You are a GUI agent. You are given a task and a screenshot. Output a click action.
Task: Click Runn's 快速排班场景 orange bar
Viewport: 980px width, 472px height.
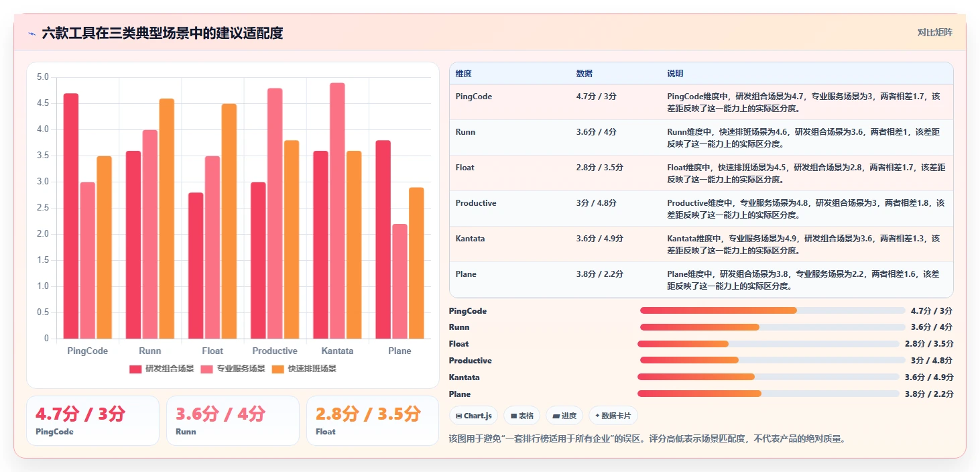tap(166, 219)
